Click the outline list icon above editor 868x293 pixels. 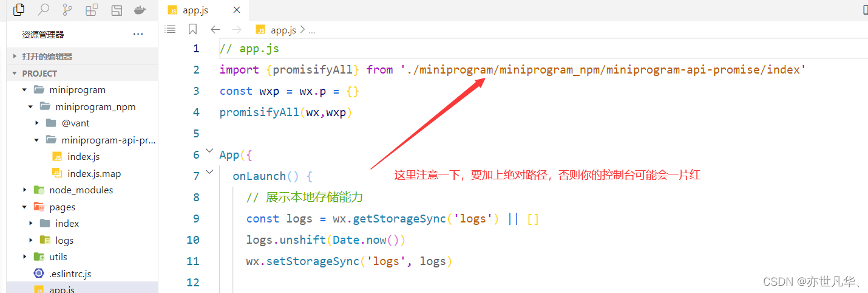pos(171,29)
